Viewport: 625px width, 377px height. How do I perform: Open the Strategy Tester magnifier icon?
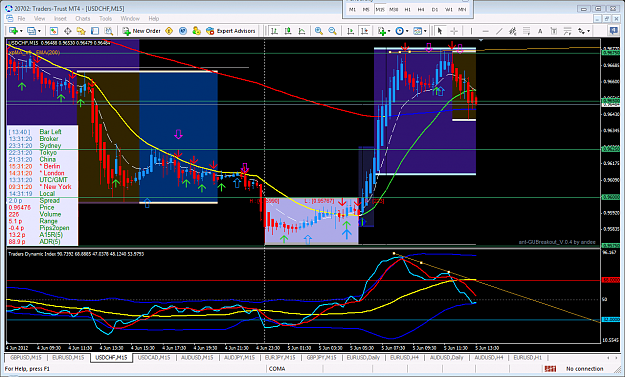(108, 31)
